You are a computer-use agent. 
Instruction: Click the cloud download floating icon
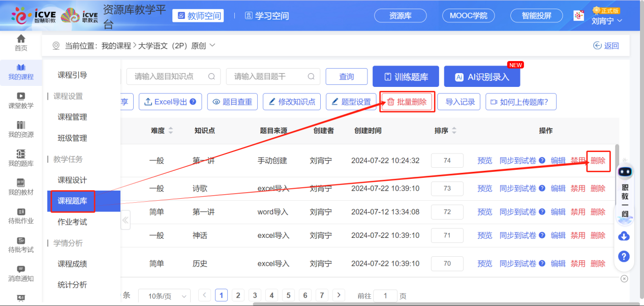pos(624,236)
